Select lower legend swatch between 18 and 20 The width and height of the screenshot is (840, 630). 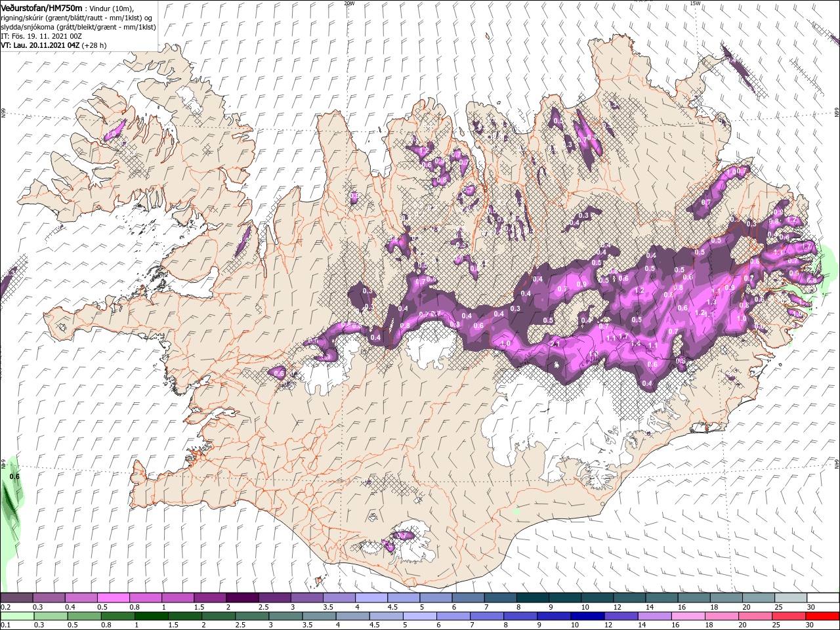click(x=721, y=616)
